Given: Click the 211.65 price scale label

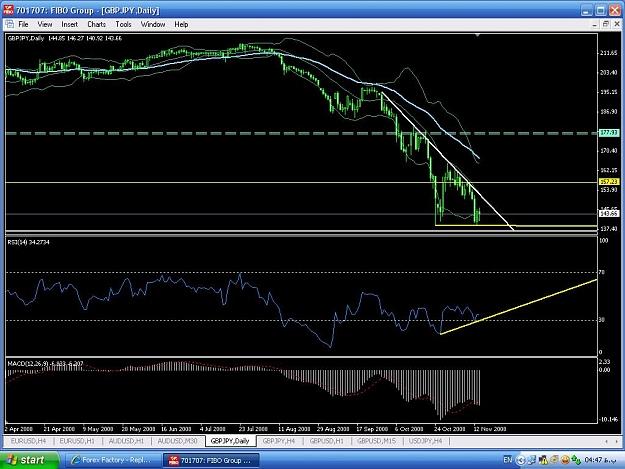Looking at the screenshot, I should tap(609, 53).
